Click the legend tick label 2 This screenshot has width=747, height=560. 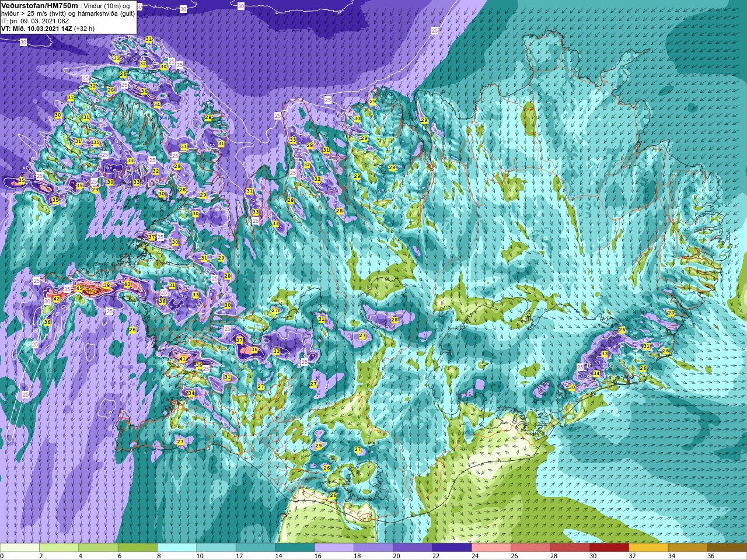pos(40,556)
